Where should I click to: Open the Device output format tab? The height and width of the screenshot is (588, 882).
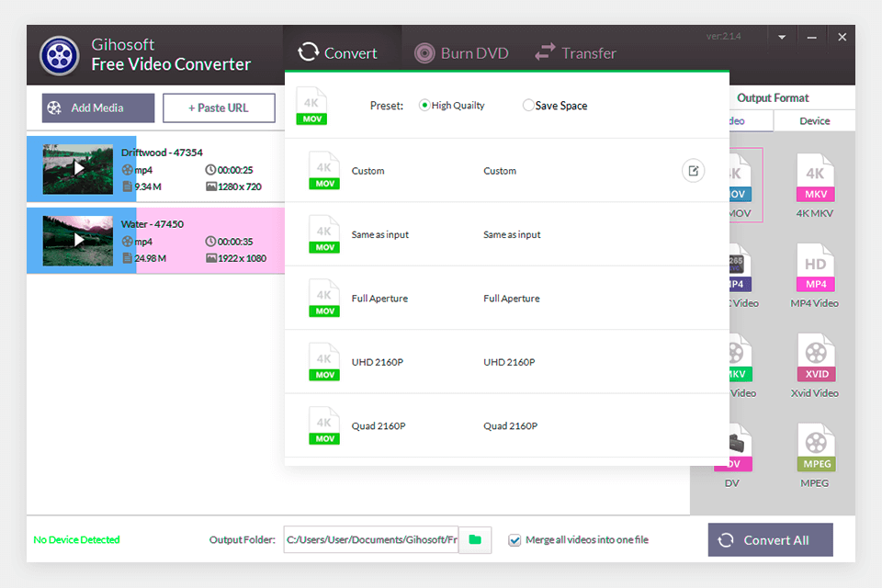click(814, 120)
